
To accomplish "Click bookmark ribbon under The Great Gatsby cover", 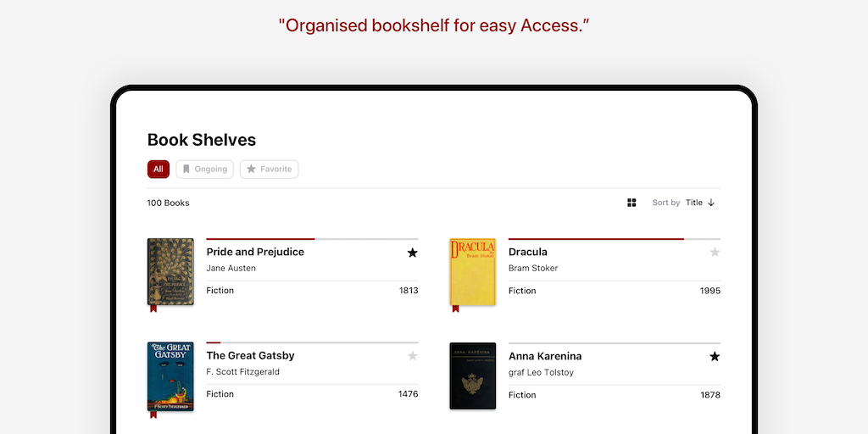I will [x=153, y=414].
